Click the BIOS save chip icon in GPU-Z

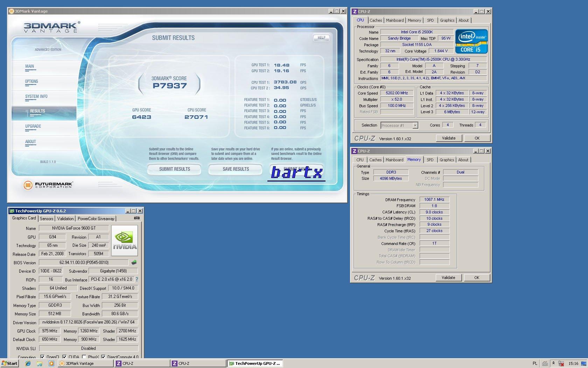coord(134,262)
